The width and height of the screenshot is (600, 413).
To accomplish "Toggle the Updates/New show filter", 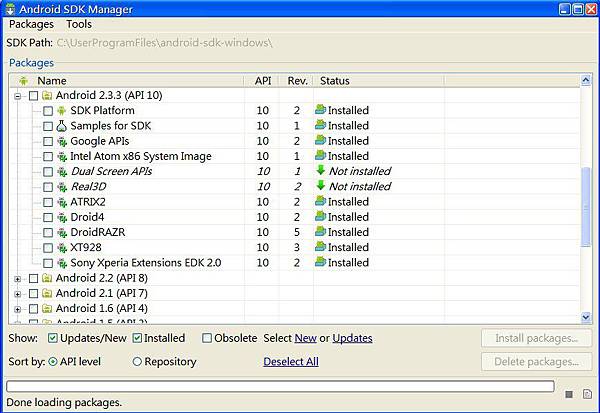I will [x=53, y=338].
